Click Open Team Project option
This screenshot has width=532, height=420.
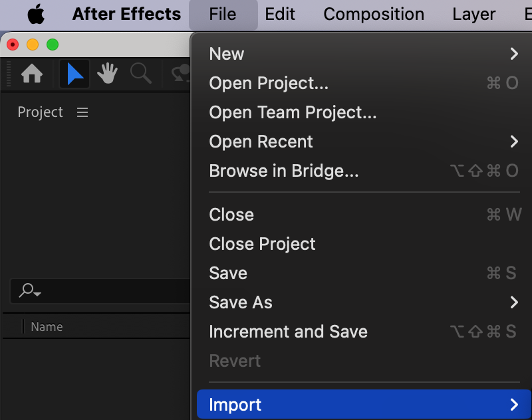pyautogui.click(x=293, y=112)
